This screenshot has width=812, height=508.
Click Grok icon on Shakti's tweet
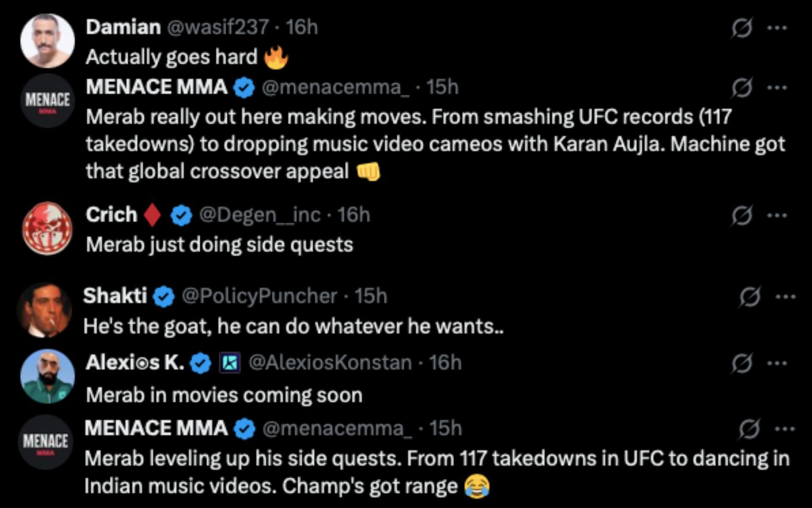click(x=749, y=297)
